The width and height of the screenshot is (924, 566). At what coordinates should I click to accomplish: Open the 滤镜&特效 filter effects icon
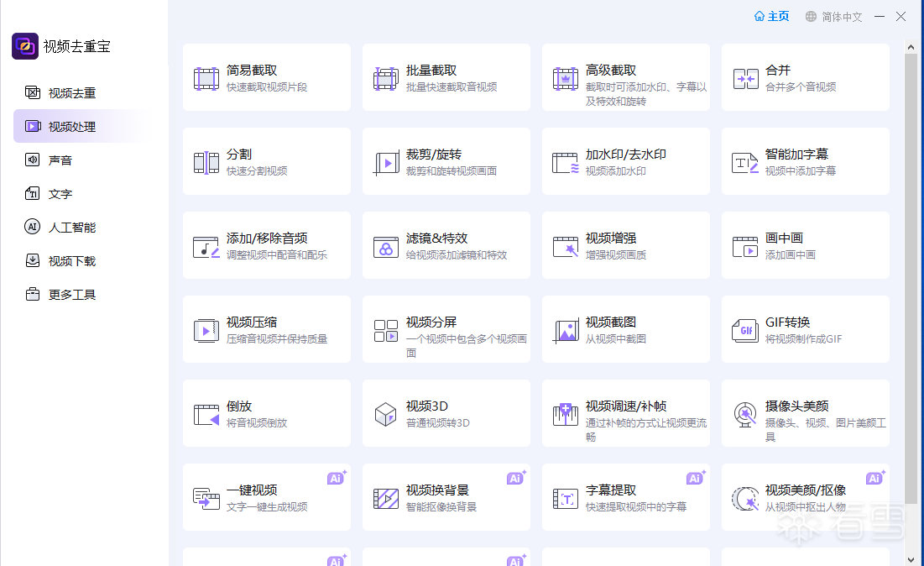coord(386,247)
